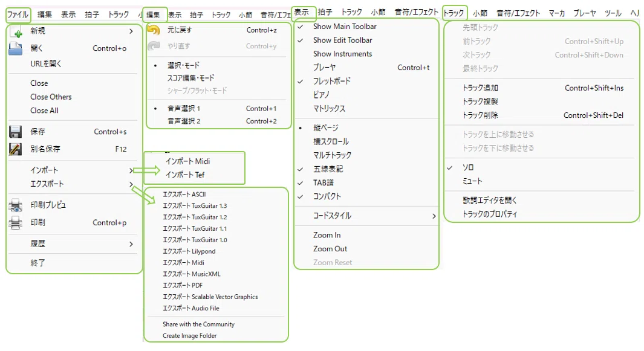Click the やり直す redo arrow icon
This screenshot has height=351, width=644.
(154, 46)
